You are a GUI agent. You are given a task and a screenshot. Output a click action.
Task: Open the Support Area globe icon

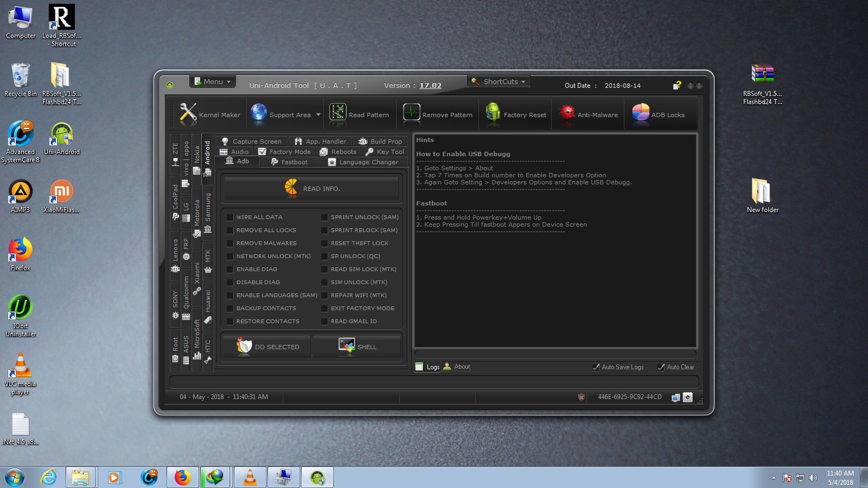(259, 113)
